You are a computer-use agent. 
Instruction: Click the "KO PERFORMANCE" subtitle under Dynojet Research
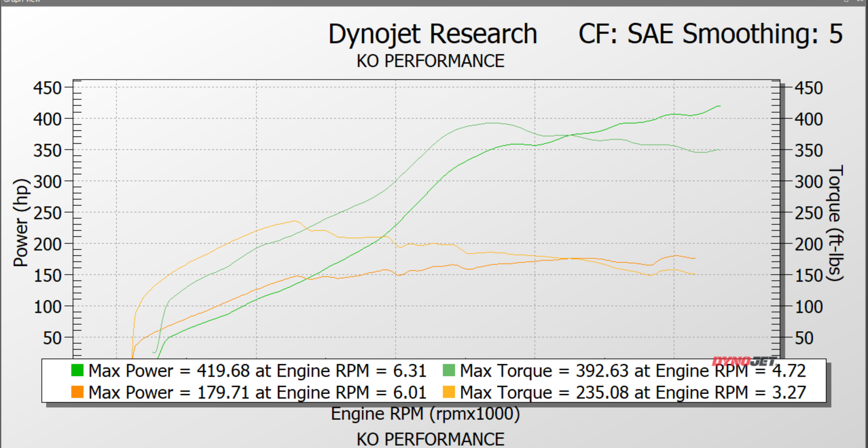(x=431, y=61)
